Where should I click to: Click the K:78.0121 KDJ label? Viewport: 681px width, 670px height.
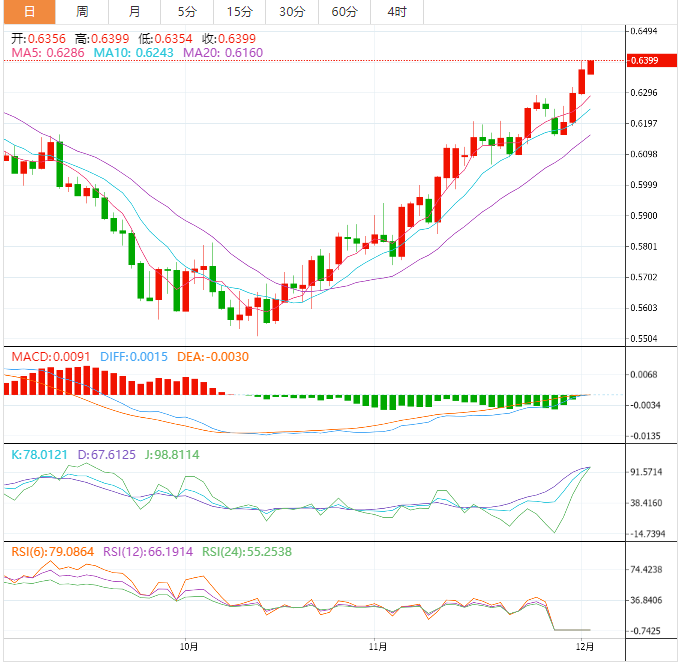coord(39,455)
